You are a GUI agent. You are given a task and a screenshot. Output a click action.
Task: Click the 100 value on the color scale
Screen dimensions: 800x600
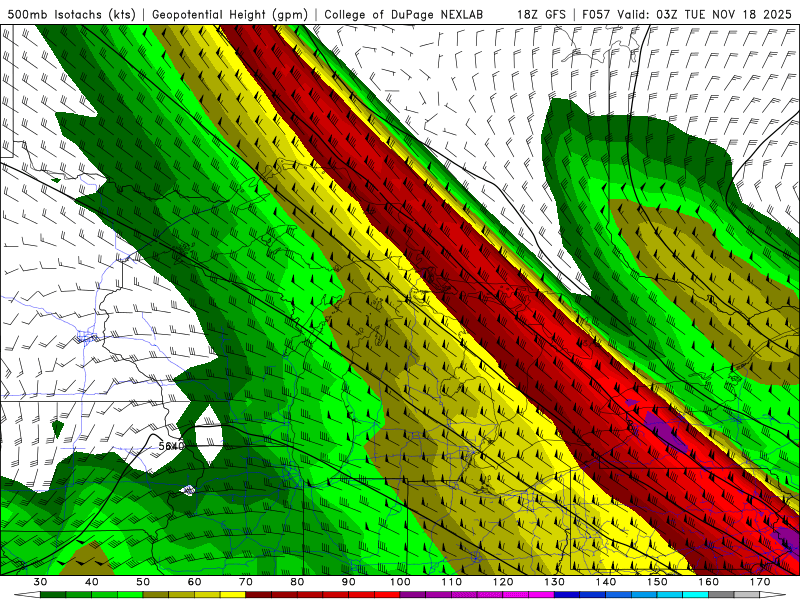click(x=400, y=582)
